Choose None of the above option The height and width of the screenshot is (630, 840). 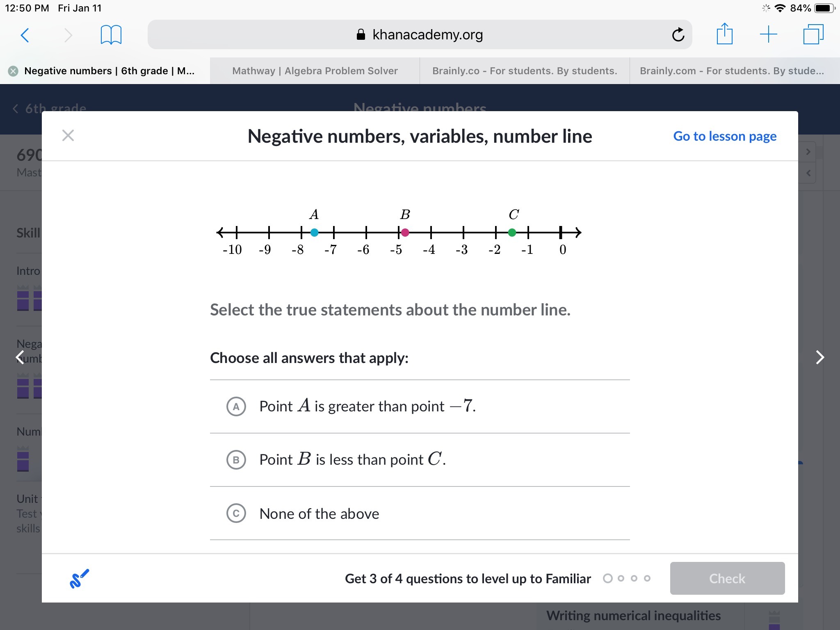point(236,514)
